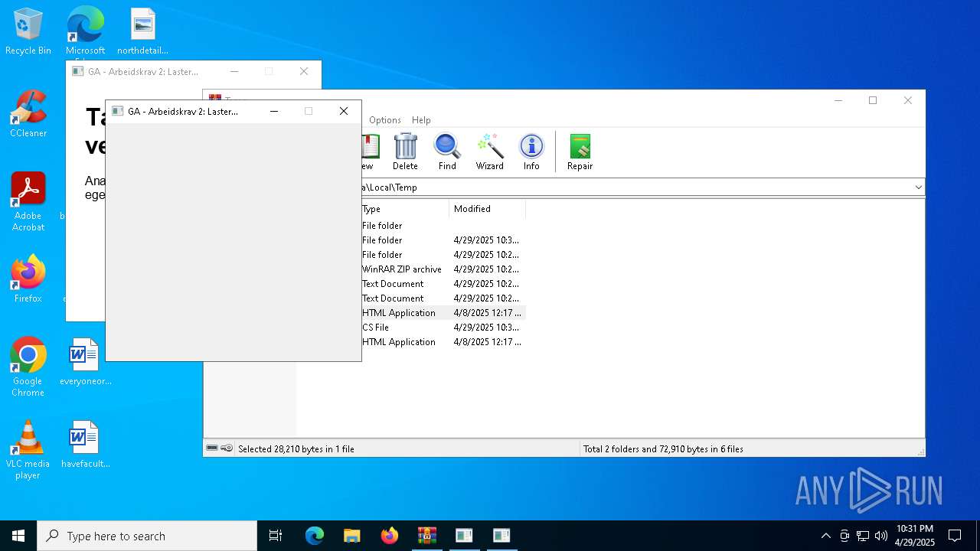Open Firefox from the taskbar
This screenshot has height=551, width=980.
(x=389, y=536)
